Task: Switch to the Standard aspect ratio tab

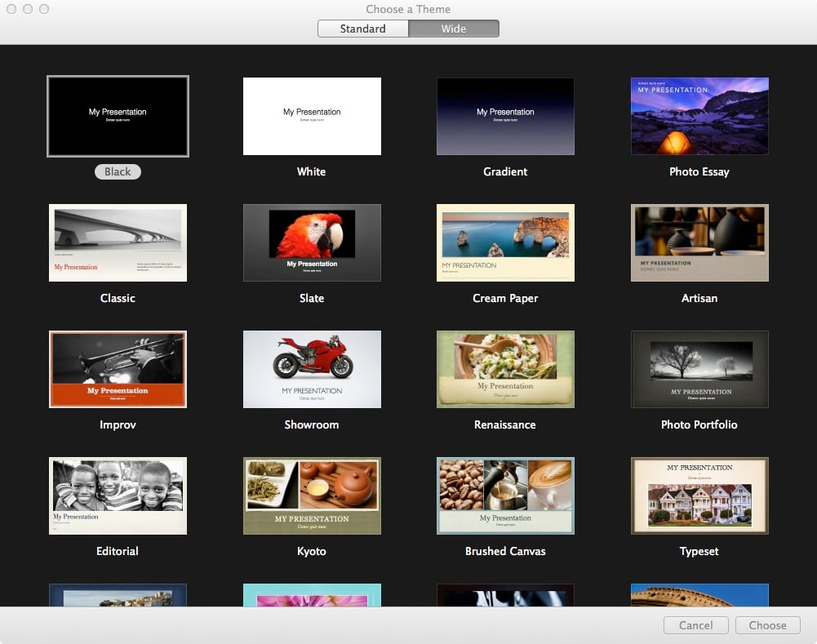Action: pyautogui.click(x=363, y=29)
